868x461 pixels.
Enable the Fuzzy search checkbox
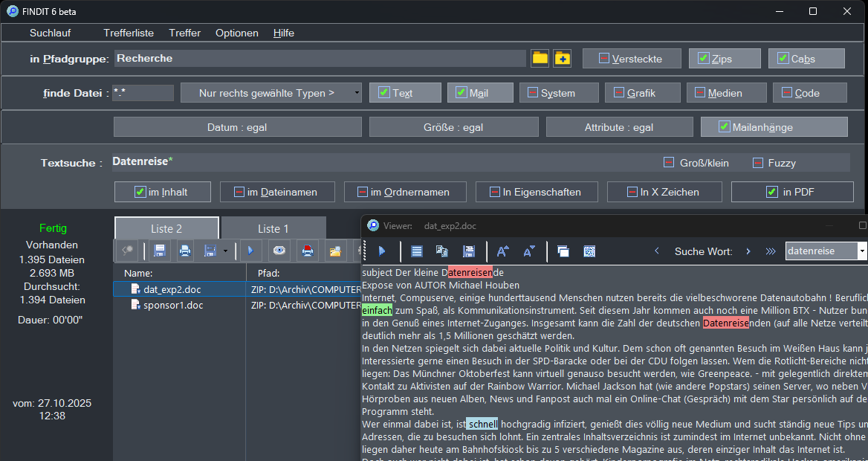[758, 163]
